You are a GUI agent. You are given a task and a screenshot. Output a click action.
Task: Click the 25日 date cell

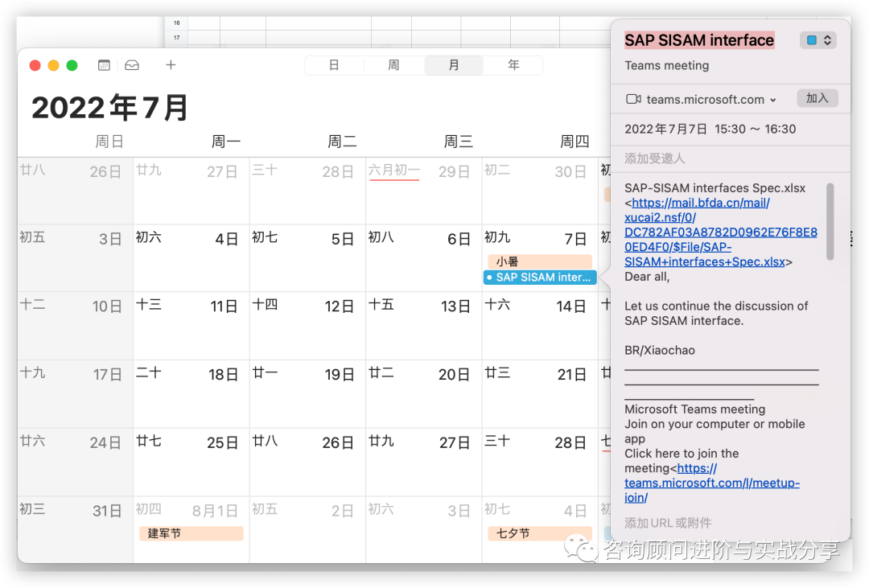pyautogui.click(x=192, y=463)
